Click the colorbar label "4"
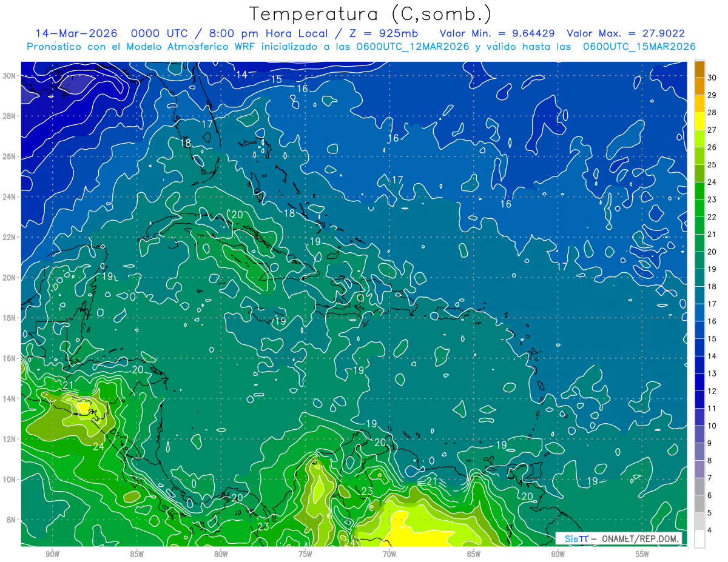728x562 pixels. pyautogui.click(x=710, y=530)
